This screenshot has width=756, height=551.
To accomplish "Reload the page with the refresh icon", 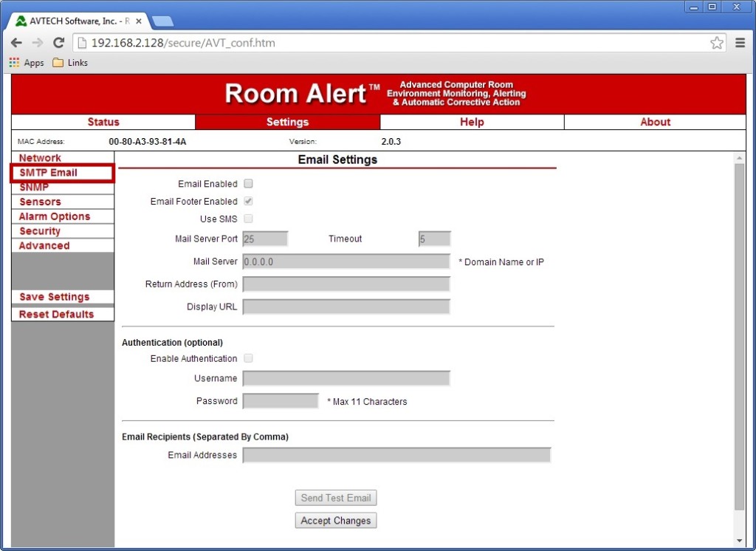I will click(x=58, y=43).
